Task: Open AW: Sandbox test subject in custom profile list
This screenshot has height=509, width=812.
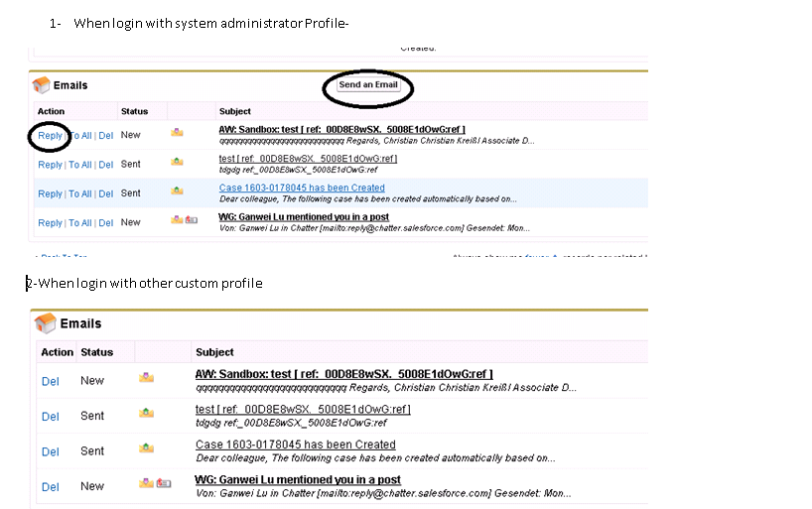Action: (x=343, y=374)
